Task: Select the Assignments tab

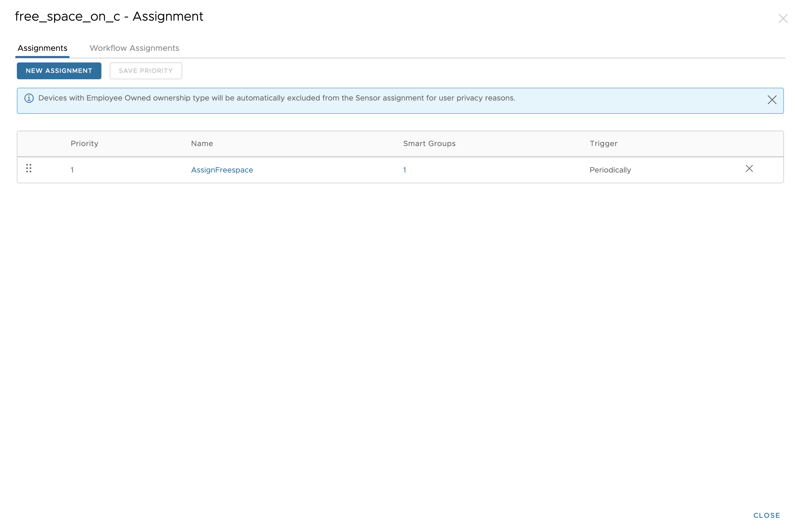Action: (42, 48)
